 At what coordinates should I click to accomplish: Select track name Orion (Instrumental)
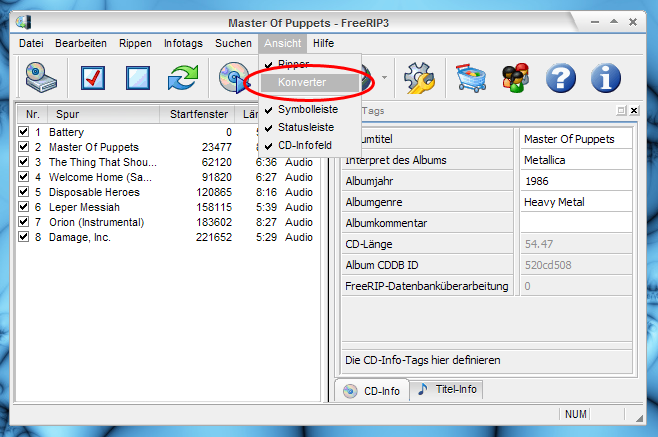[97, 222]
